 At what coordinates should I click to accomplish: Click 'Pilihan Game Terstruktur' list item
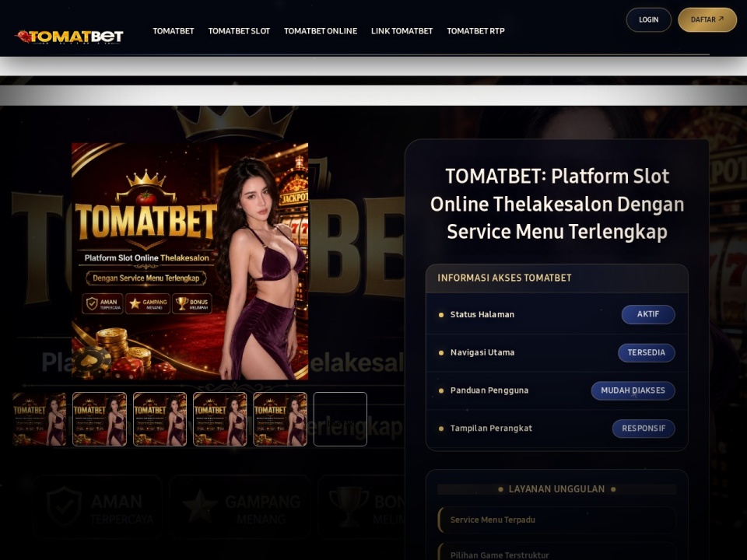pos(557,552)
